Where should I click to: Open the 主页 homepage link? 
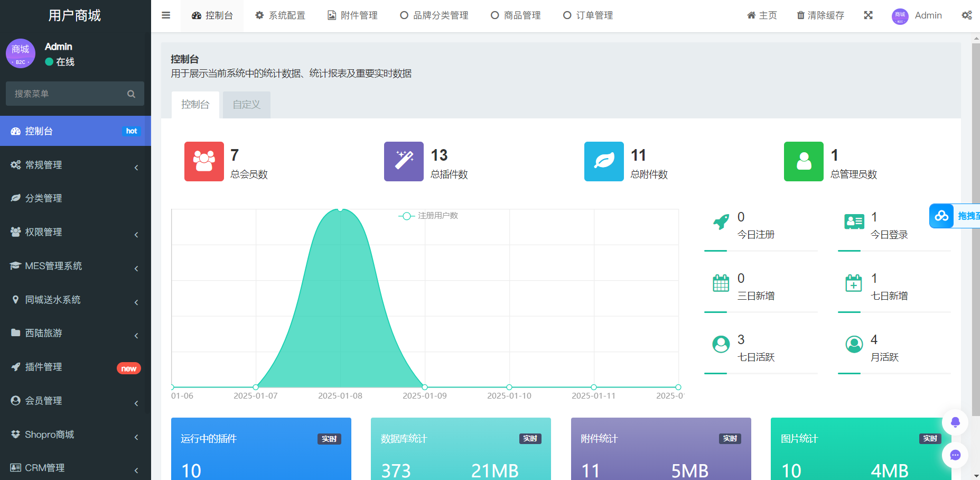click(761, 15)
